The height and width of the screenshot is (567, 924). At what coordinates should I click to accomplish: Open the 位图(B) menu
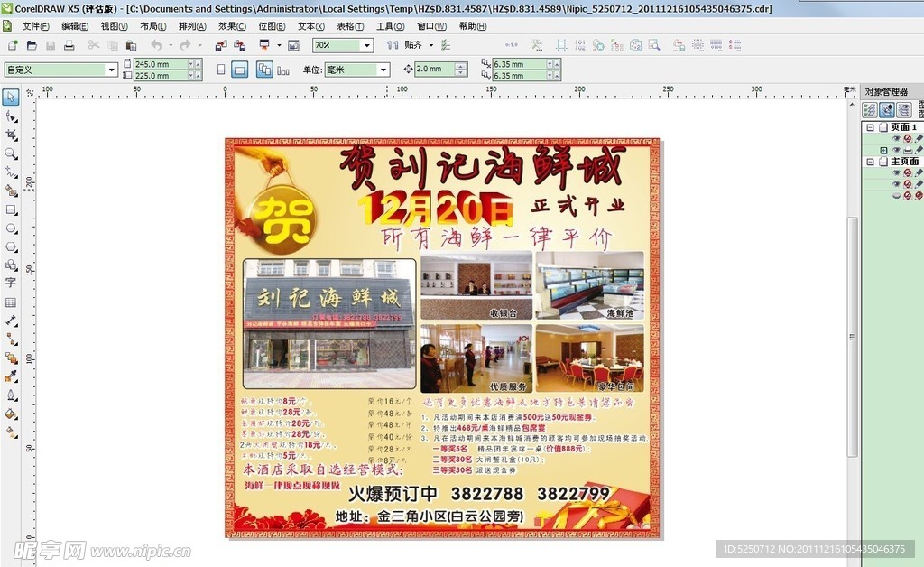(272, 26)
